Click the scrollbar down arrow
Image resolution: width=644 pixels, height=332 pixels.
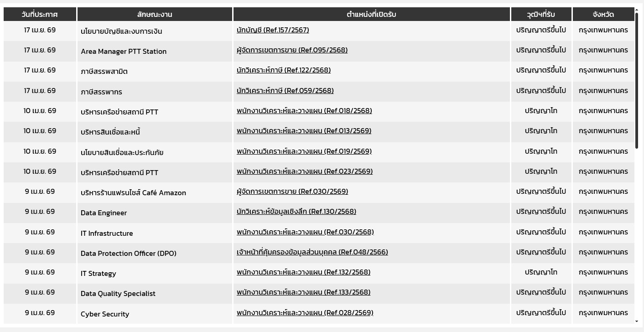[637, 322]
